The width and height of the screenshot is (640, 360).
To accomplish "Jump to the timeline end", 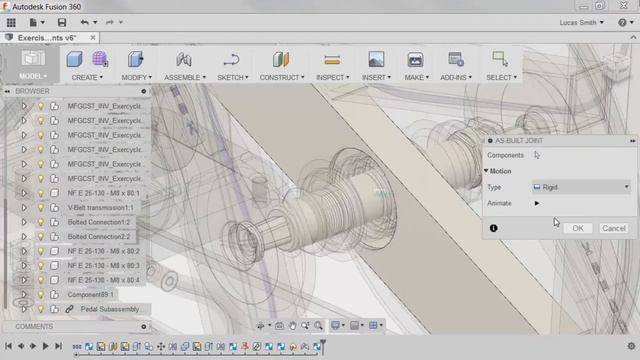I will click(58, 346).
